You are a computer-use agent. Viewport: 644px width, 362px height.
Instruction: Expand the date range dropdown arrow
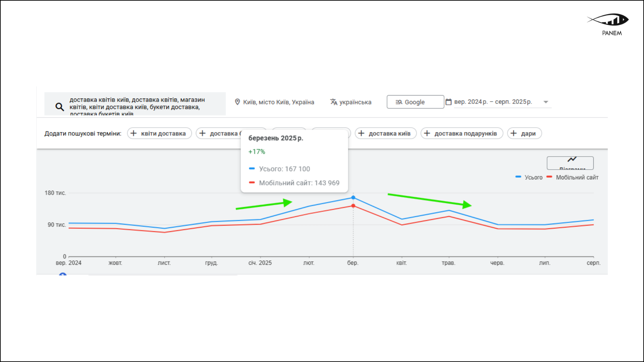point(546,102)
